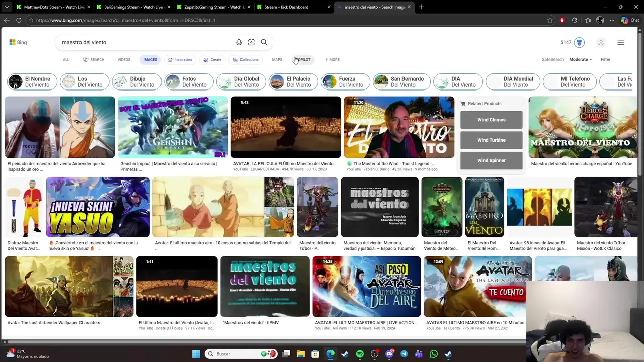644x362 pixels.
Task: Open the weather widget showing 22°C
Action: (x=28, y=354)
